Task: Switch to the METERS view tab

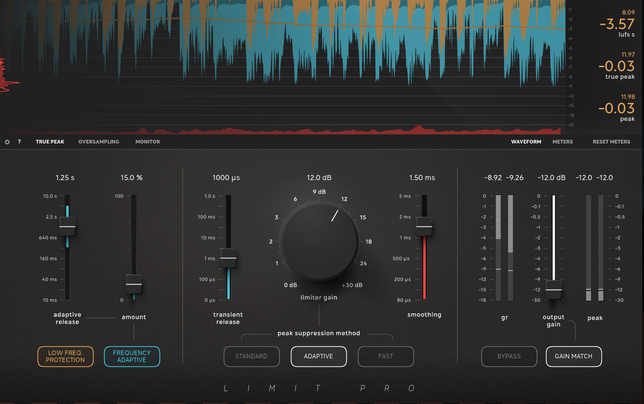Action: tap(562, 142)
